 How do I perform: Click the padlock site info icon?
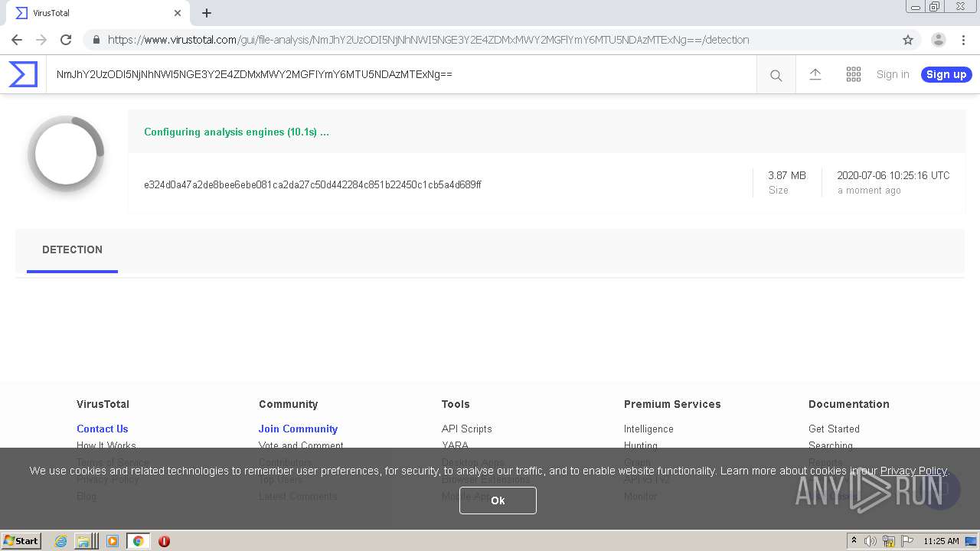pyautogui.click(x=96, y=40)
